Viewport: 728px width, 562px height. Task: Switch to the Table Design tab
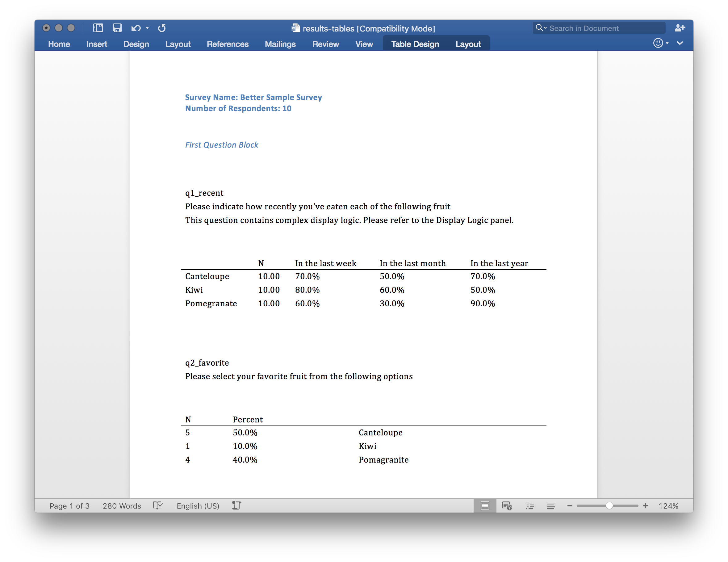pyautogui.click(x=415, y=44)
